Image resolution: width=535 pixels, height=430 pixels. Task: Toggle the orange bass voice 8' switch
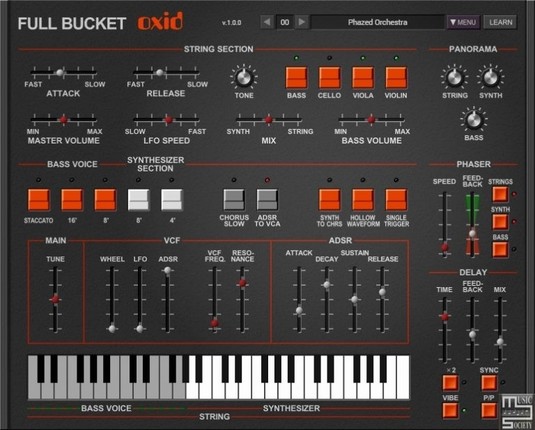105,199
